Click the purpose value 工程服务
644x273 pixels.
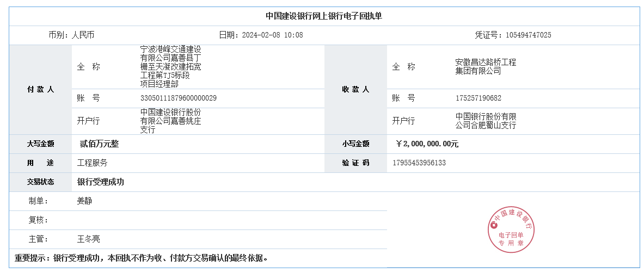point(93,163)
